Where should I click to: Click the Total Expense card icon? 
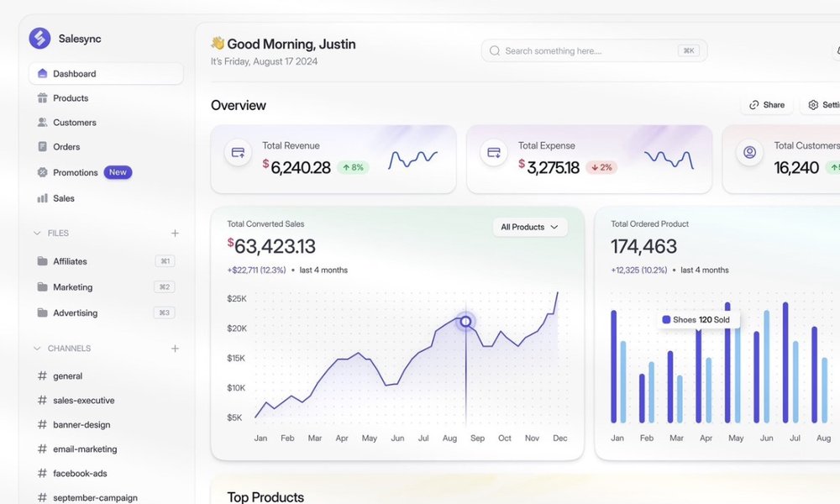point(494,153)
